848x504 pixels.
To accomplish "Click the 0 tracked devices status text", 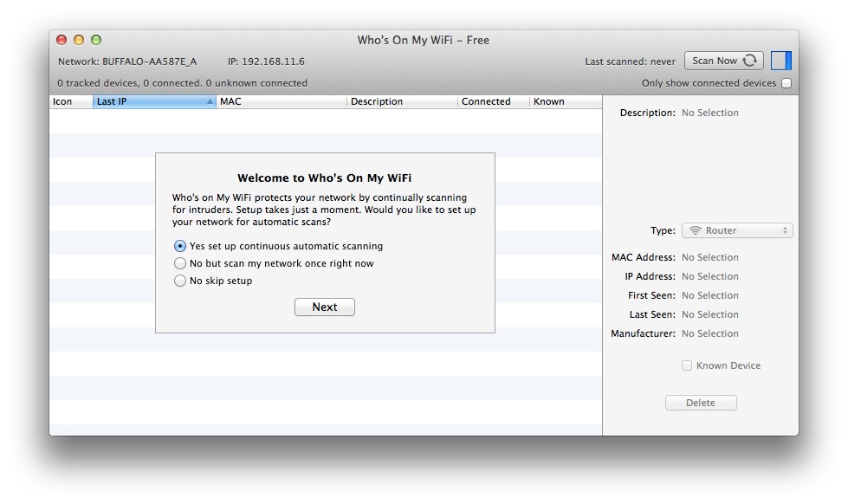I will click(x=182, y=83).
